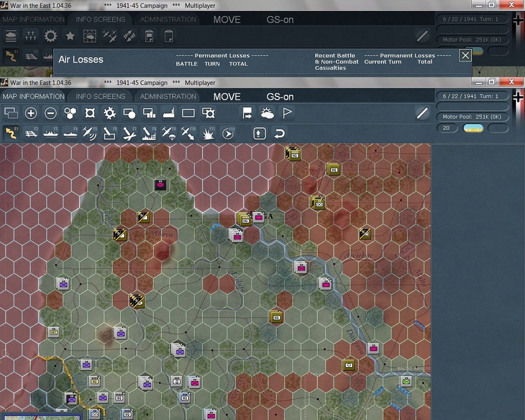Open INFO SCREENS tab in front window
The height and width of the screenshot is (420, 525).
[100, 96]
